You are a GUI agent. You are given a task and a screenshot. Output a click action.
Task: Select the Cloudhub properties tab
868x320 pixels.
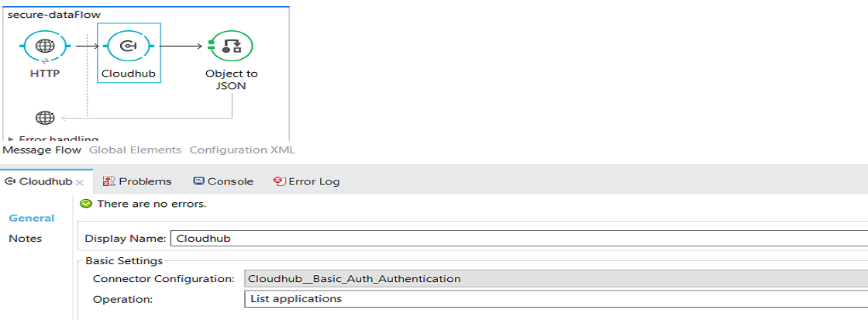pos(45,181)
